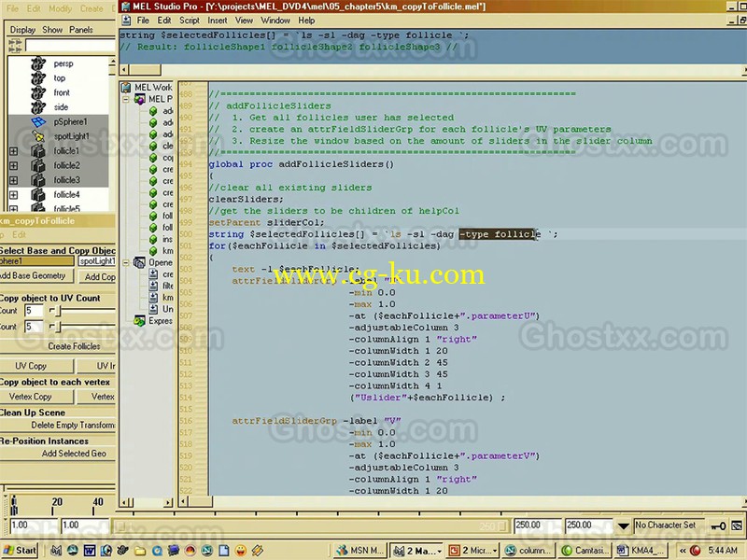This screenshot has height=560, width=747.
Task: Click the smiley icon in quick launch
Action: click(241, 551)
